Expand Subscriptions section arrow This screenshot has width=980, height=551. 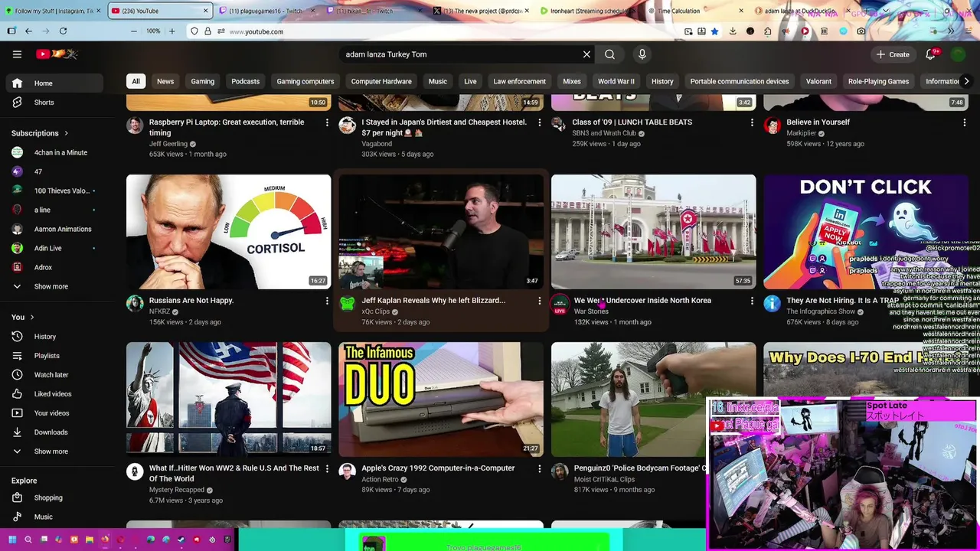67,133
